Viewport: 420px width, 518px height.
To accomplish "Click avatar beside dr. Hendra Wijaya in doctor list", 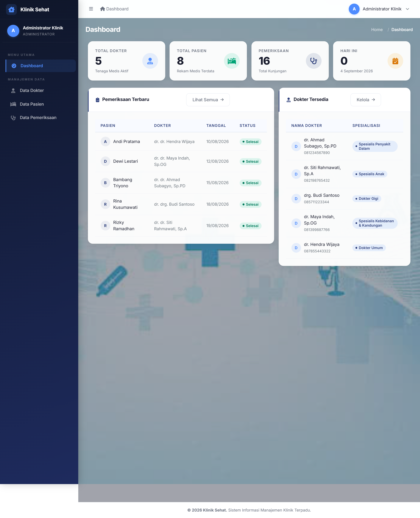I will 296,248.
